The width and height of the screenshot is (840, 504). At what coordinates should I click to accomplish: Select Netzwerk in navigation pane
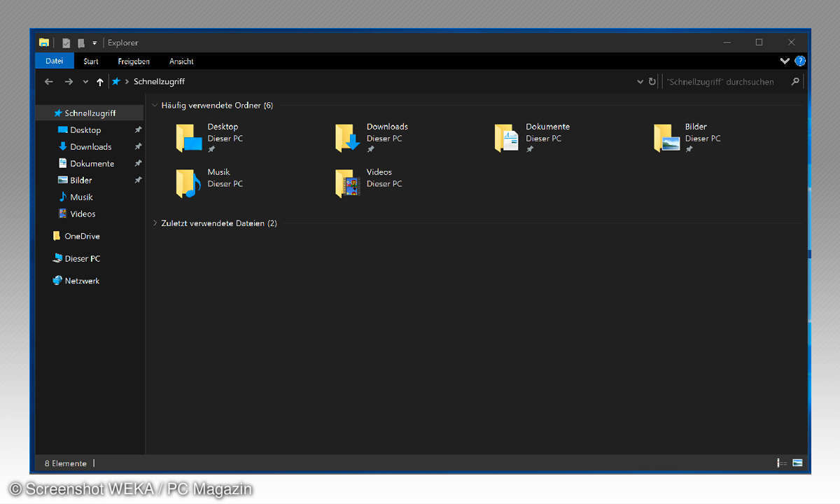tap(82, 281)
